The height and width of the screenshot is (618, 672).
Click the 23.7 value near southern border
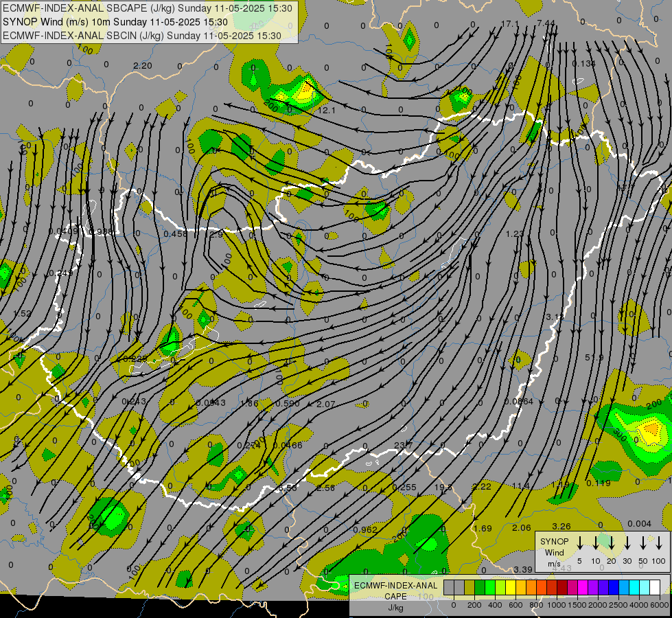point(404,445)
